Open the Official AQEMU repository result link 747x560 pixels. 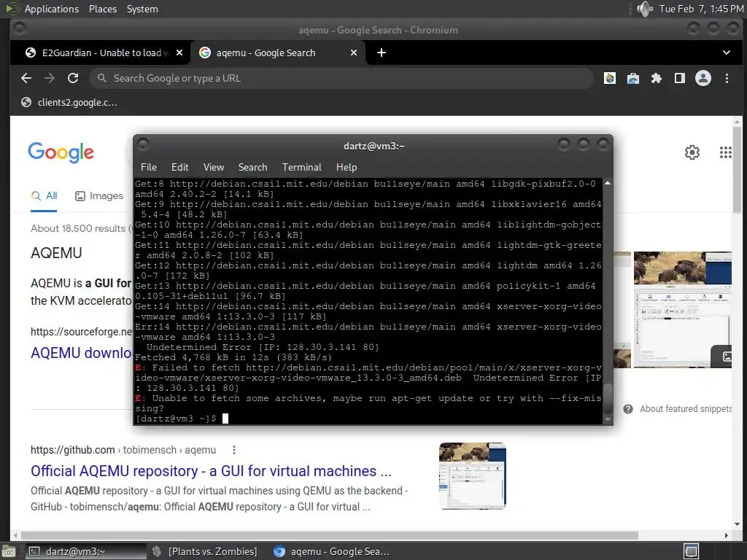click(211, 471)
